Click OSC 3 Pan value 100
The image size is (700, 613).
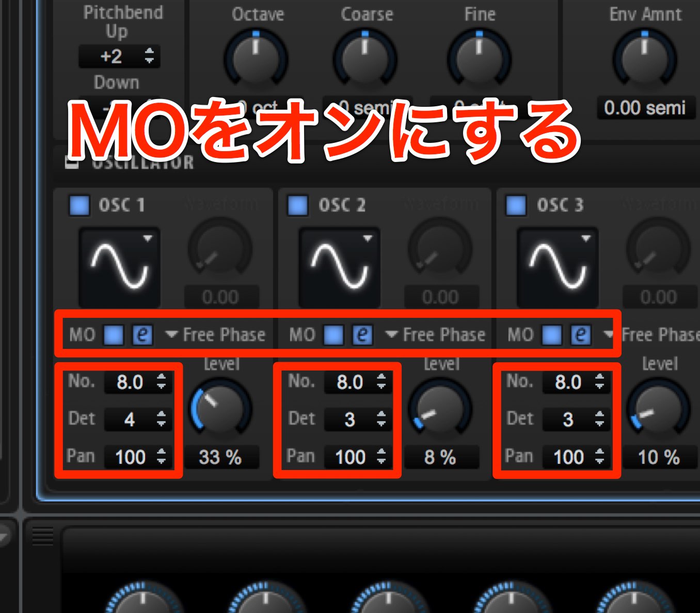pyautogui.click(x=568, y=457)
